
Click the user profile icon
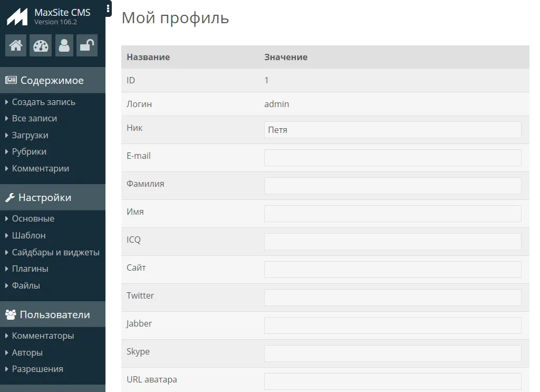tap(64, 45)
